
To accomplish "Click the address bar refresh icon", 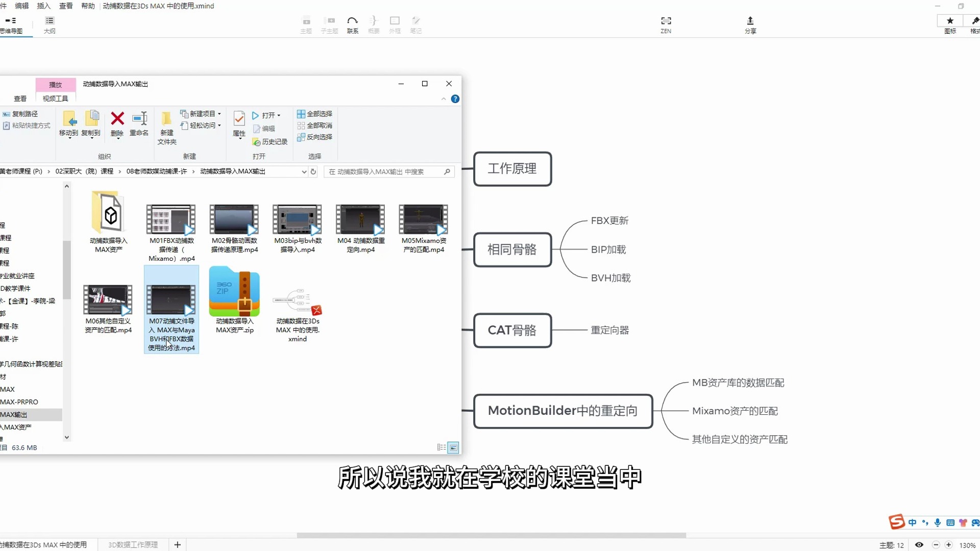I will [313, 171].
